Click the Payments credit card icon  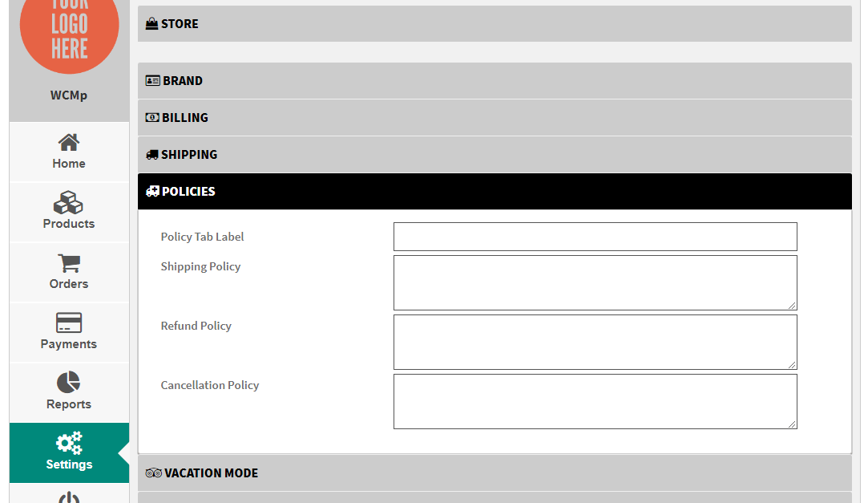pyautogui.click(x=69, y=322)
